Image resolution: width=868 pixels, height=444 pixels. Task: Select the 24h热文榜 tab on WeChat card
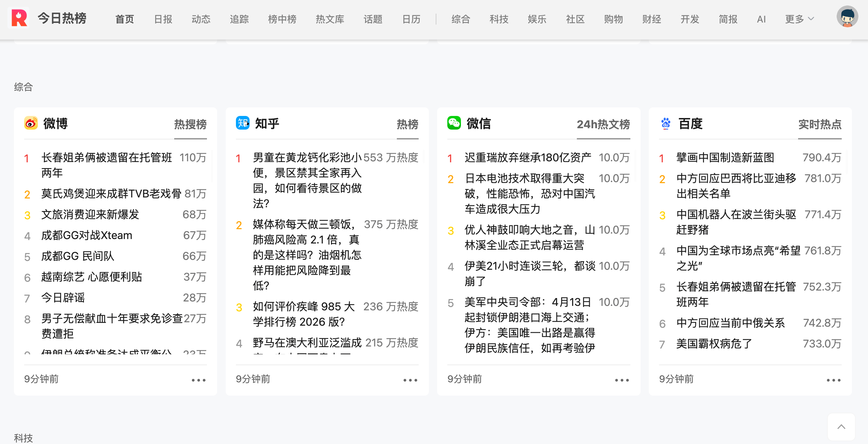click(x=603, y=124)
